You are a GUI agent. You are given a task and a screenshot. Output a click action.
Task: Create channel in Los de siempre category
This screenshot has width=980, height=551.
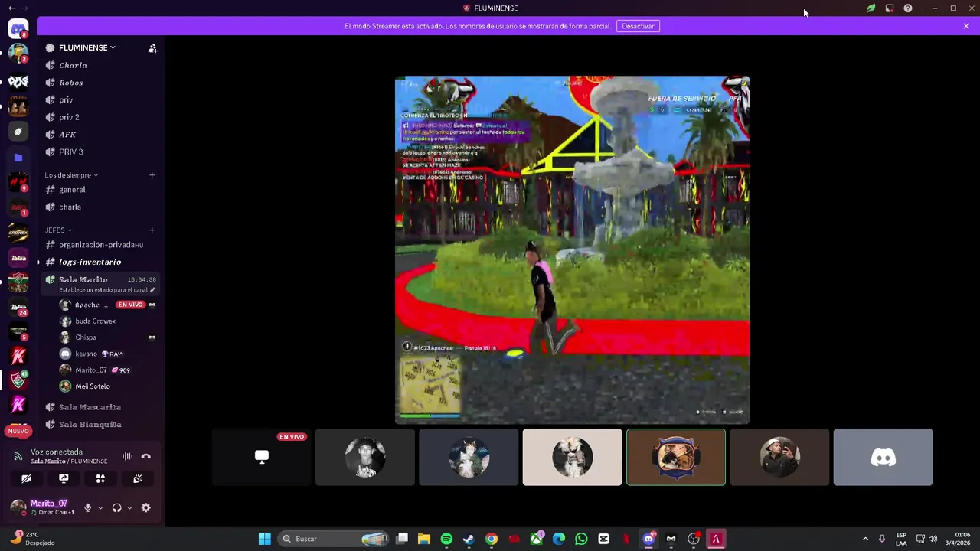tap(152, 175)
